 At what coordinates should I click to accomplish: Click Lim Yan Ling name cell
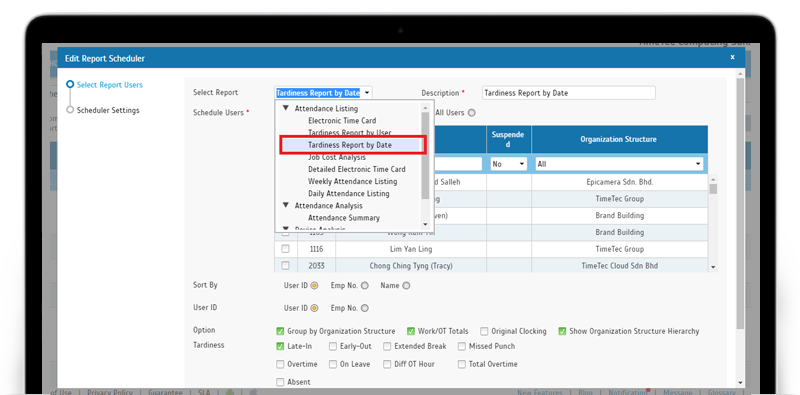411,249
